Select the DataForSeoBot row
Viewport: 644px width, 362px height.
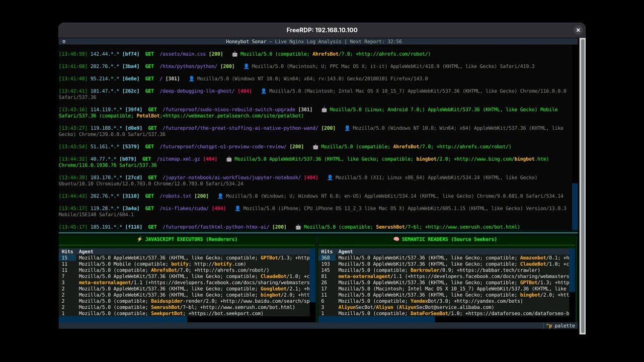444,313
